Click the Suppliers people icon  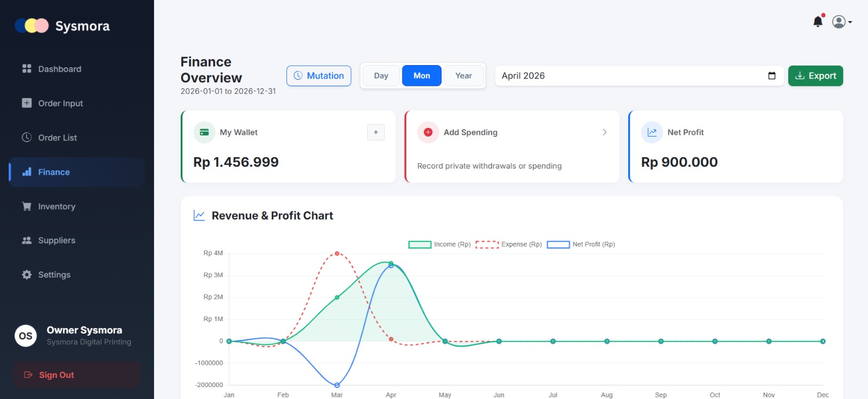tap(27, 240)
